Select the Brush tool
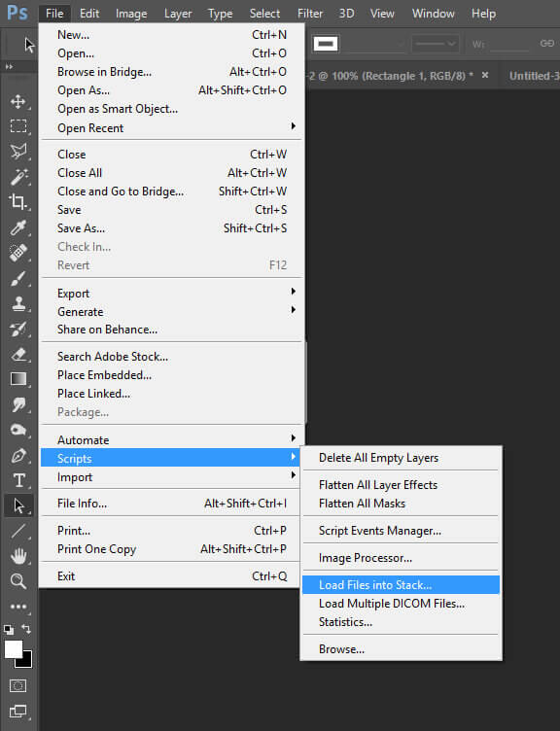The width and height of the screenshot is (560, 731). point(18,278)
